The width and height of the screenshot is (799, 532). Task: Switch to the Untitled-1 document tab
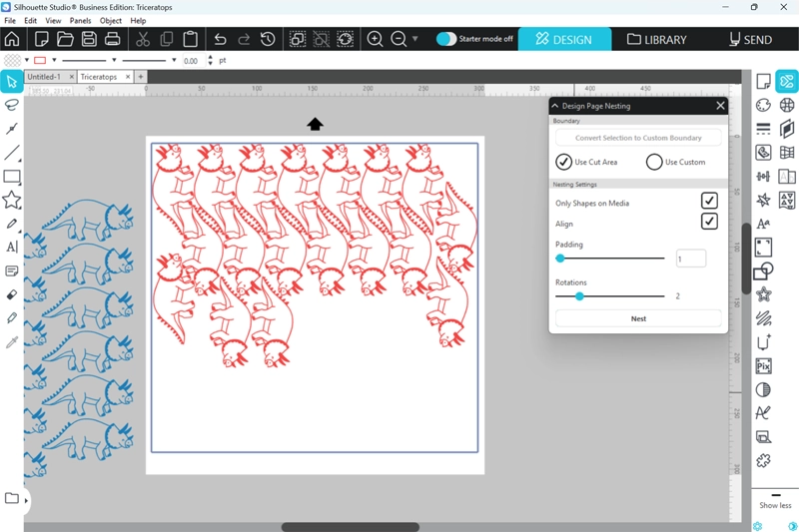(x=44, y=76)
